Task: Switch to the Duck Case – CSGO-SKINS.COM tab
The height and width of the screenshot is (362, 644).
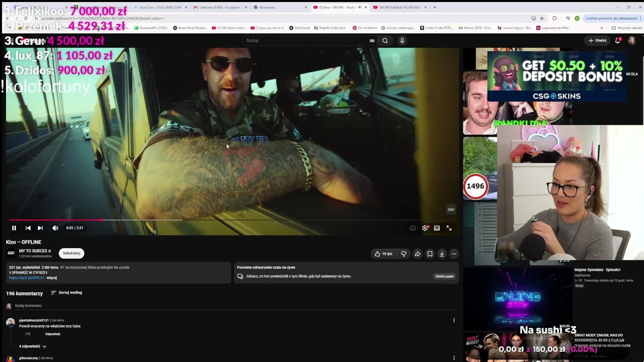Action: (x=160, y=8)
